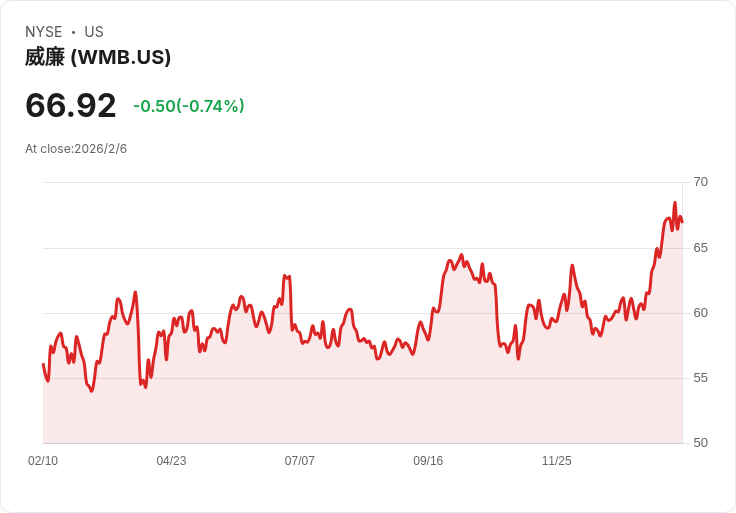The image size is (736, 513).
Task: Click the 66.92 closing price
Action: click(x=71, y=105)
